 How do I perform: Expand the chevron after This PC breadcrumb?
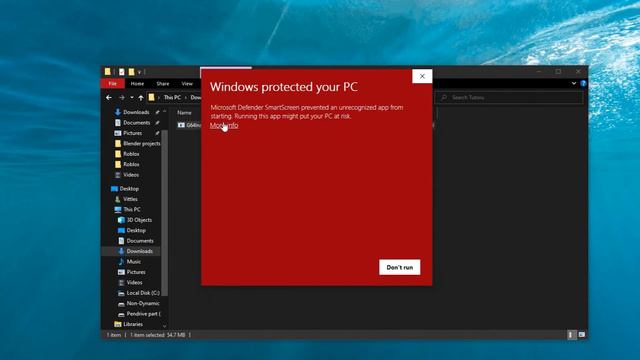click(185, 98)
